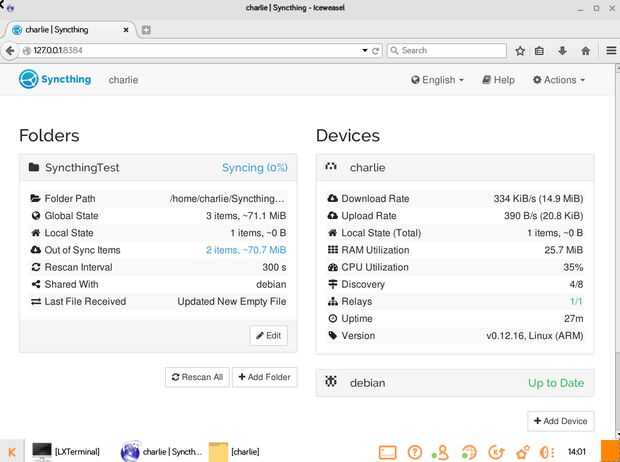Open the K start menu in taskbar
Screen dimensions: 620x462
[12, 451]
